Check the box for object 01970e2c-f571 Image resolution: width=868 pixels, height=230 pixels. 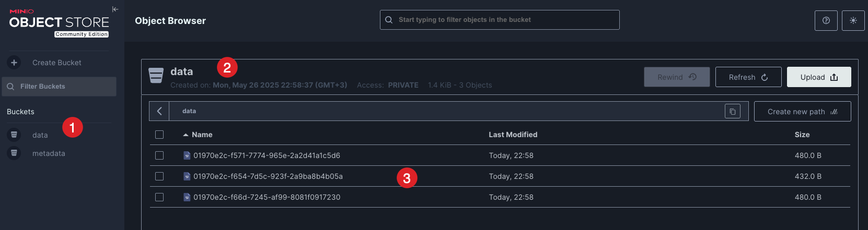[x=159, y=155]
